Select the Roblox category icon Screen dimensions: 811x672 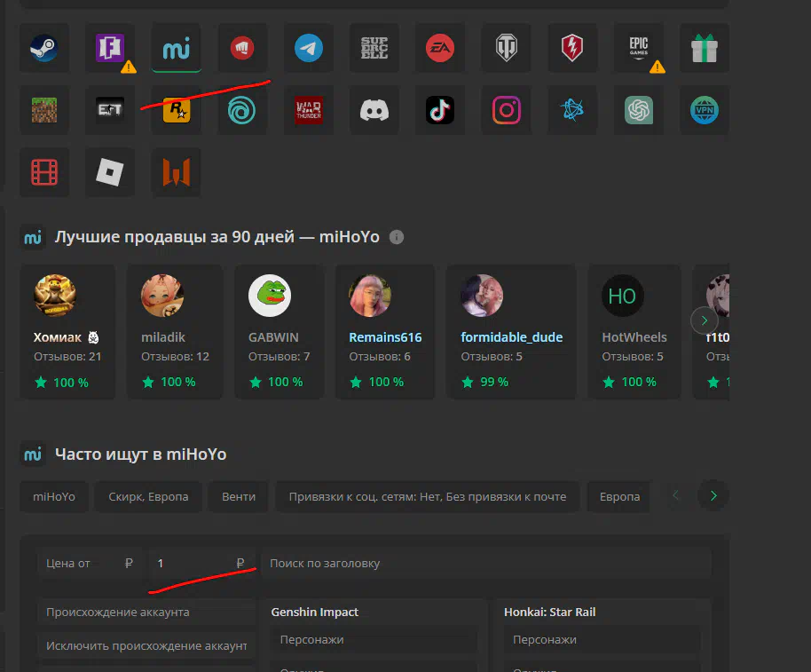[110, 172]
